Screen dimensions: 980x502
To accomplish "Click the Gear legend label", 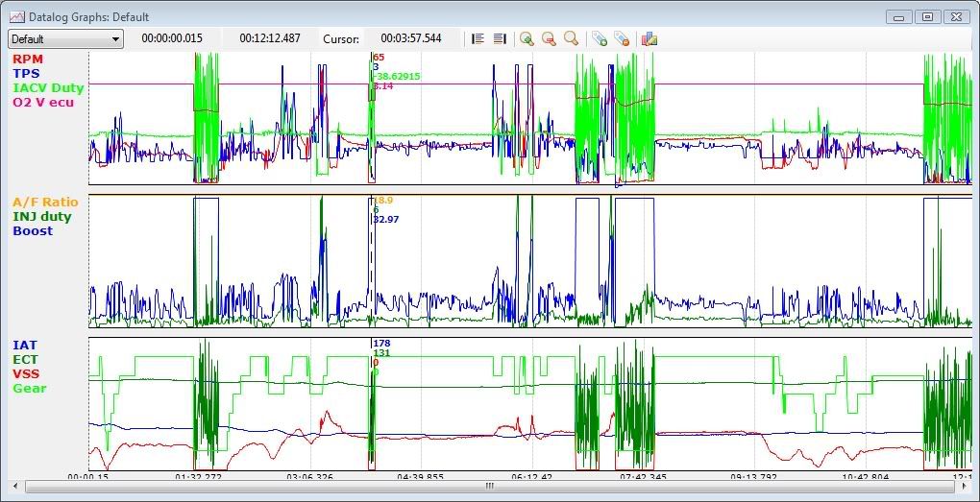I will click(30, 388).
